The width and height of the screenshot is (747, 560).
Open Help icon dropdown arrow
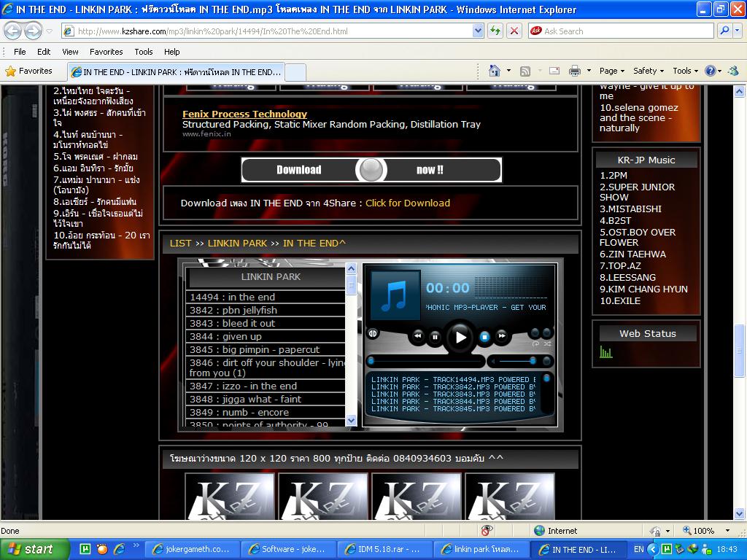(719, 71)
